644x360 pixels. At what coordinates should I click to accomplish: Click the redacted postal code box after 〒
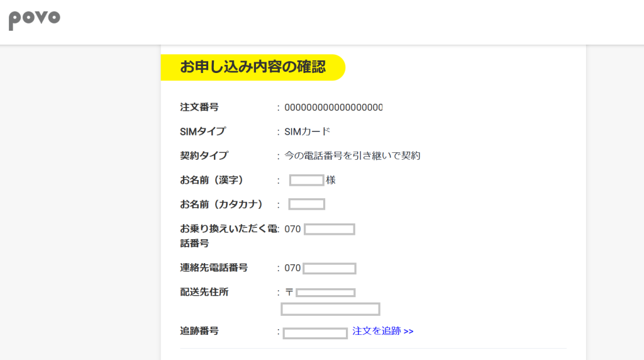click(326, 293)
